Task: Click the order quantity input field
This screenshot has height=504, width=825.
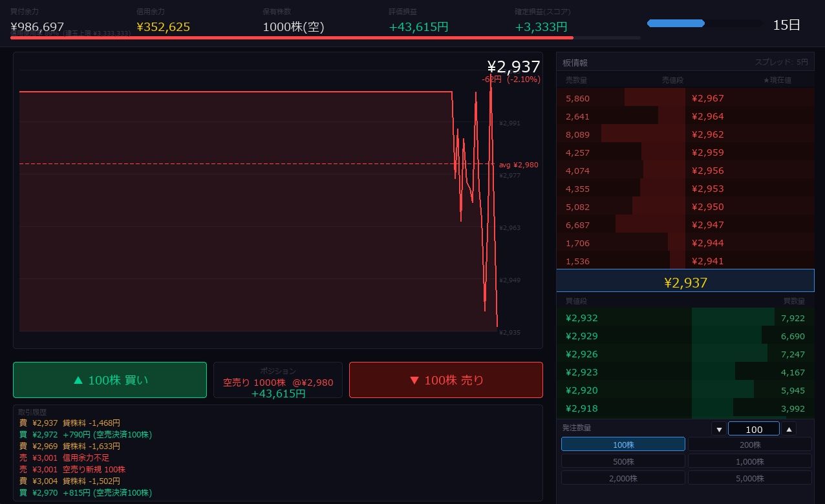Action: 754,429
